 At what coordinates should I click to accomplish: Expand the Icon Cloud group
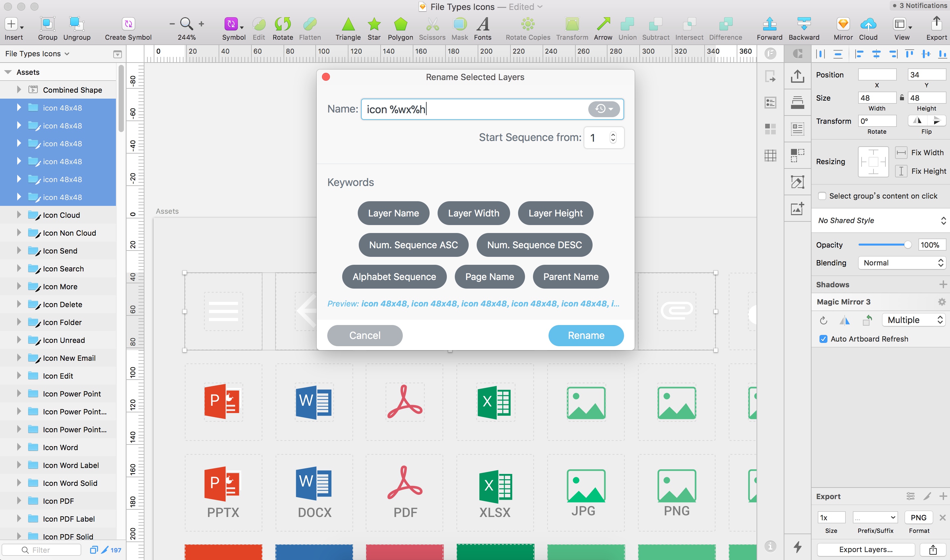pos(19,215)
